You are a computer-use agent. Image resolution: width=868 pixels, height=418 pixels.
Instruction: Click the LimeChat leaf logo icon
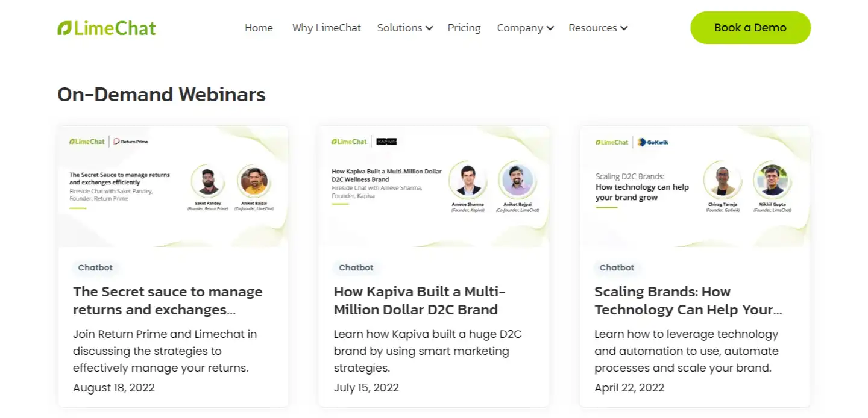click(x=64, y=27)
